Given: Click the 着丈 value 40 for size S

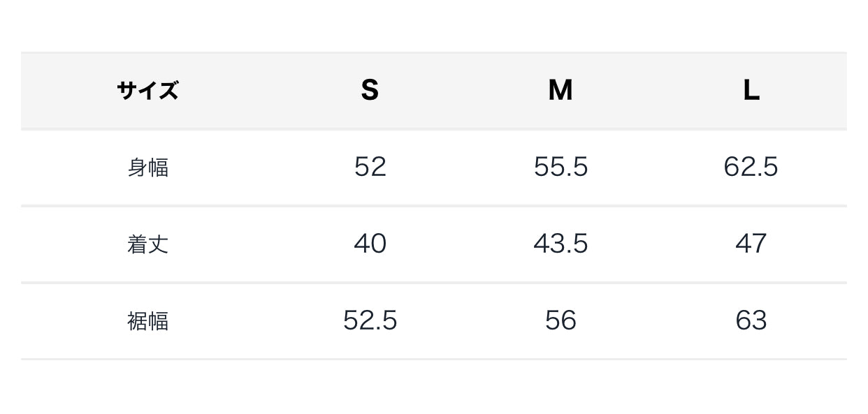Looking at the screenshot, I should click(370, 244).
